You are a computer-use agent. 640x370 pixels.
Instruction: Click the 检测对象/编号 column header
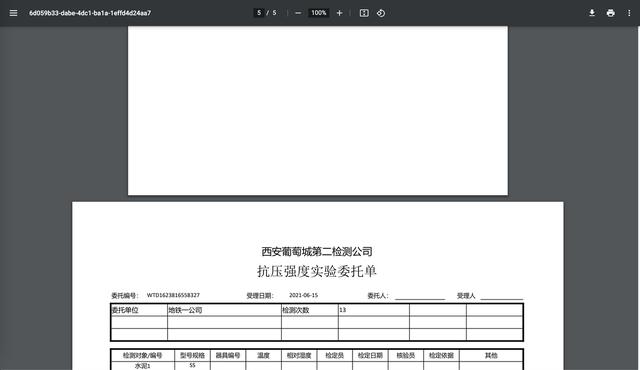pyautogui.click(x=142, y=355)
